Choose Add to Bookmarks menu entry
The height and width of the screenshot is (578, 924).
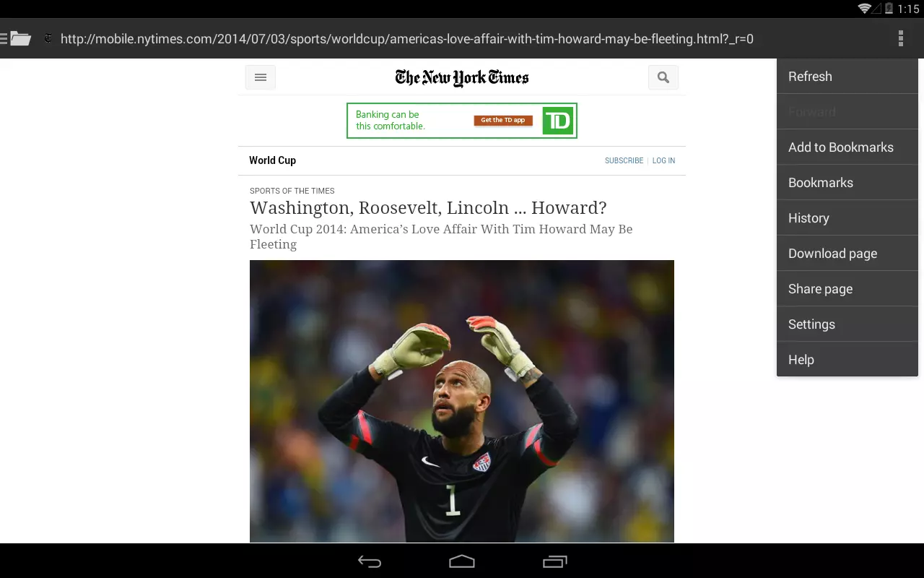pos(847,147)
